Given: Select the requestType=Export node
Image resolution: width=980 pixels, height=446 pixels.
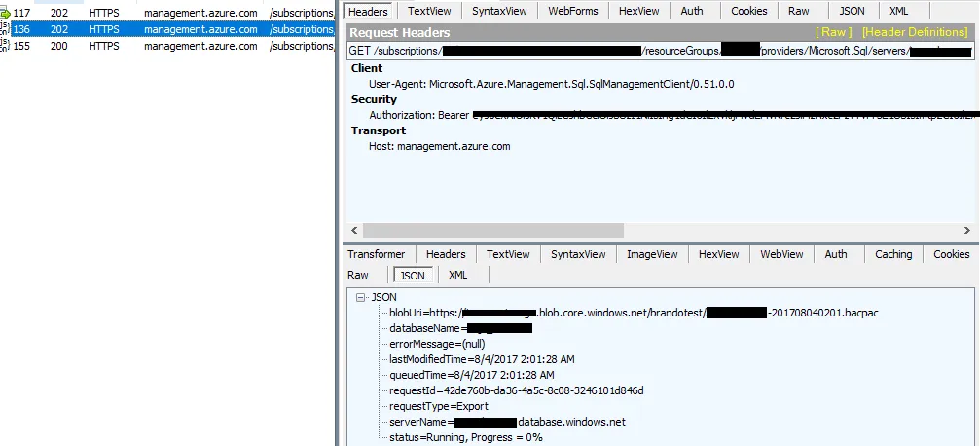Looking at the screenshot, I should (x=439, y=407).
